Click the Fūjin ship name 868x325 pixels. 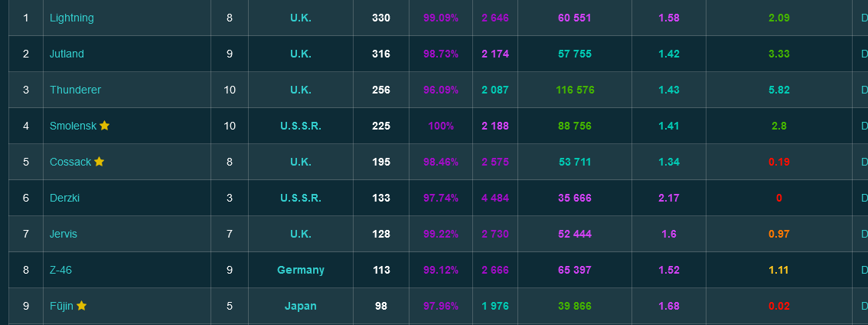click(61, 306)
